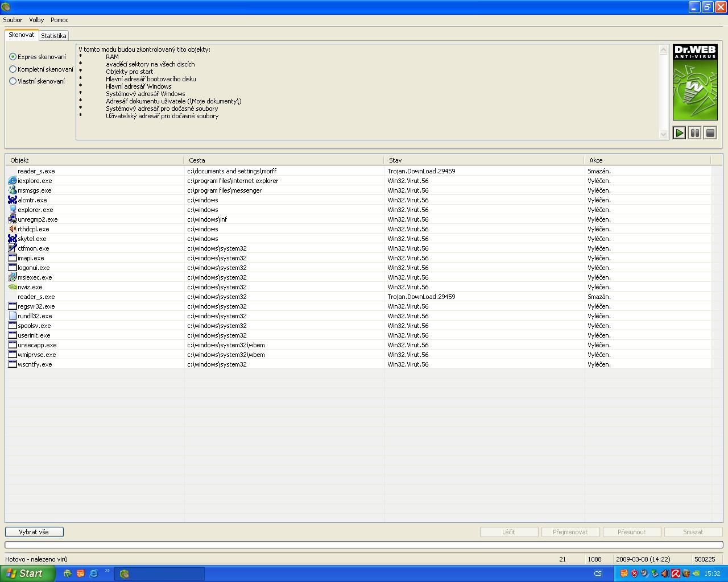
Task: Click the alcmtr.exe file icon
Action: point(13,200)
